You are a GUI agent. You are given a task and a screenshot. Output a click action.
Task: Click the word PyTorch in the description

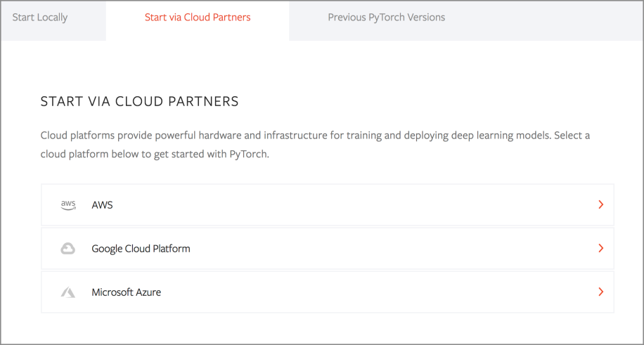(249, 155)
